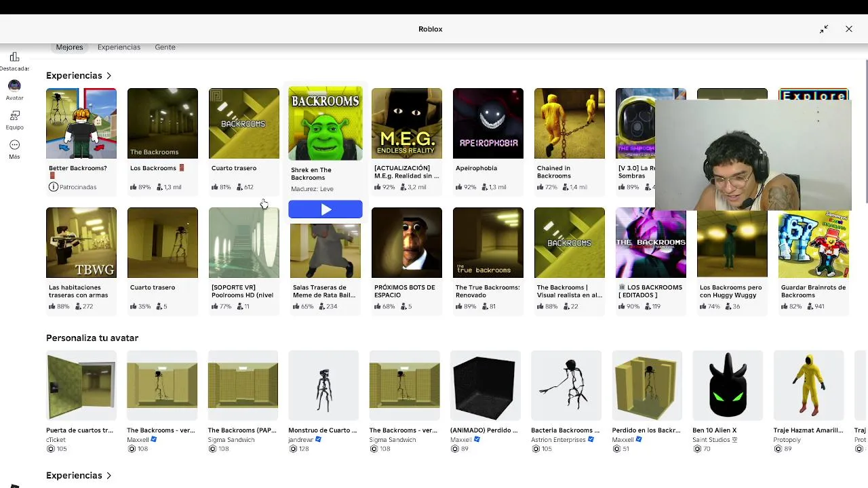The image size is (868, 488).
Task: Open creator link Protopoly
Action: click(x=787, y=440)
